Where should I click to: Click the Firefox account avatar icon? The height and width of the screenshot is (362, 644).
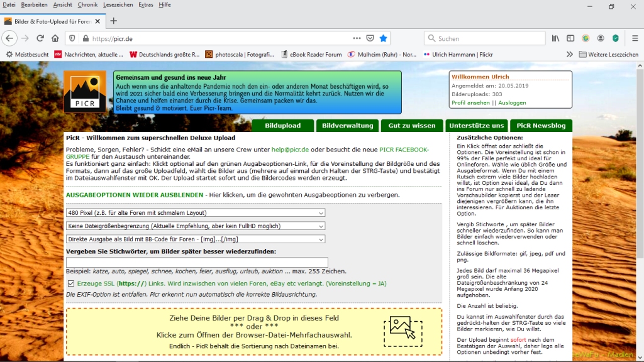point(601,38)
